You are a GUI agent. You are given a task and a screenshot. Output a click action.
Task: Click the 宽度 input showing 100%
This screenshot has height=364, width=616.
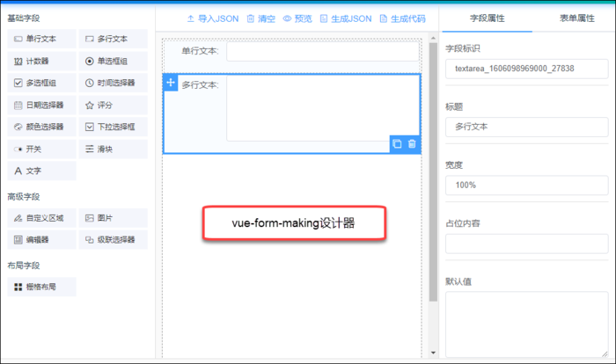point(527,186)
